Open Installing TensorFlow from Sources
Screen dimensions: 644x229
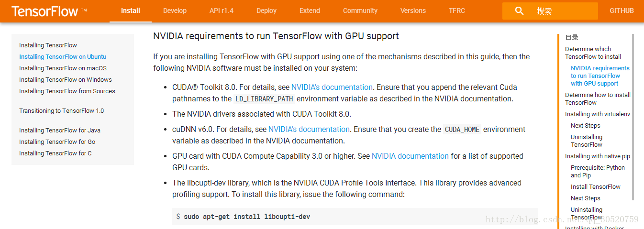[x=67, y=91]
